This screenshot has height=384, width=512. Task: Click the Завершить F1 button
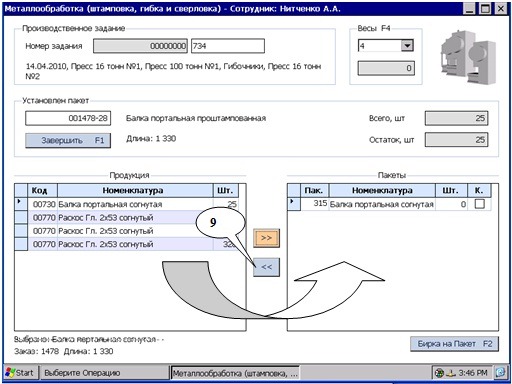click(x=68, y=140)
